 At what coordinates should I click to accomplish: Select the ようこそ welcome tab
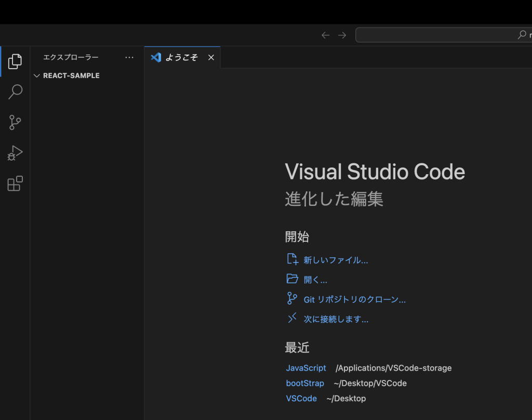click(181, 57)
